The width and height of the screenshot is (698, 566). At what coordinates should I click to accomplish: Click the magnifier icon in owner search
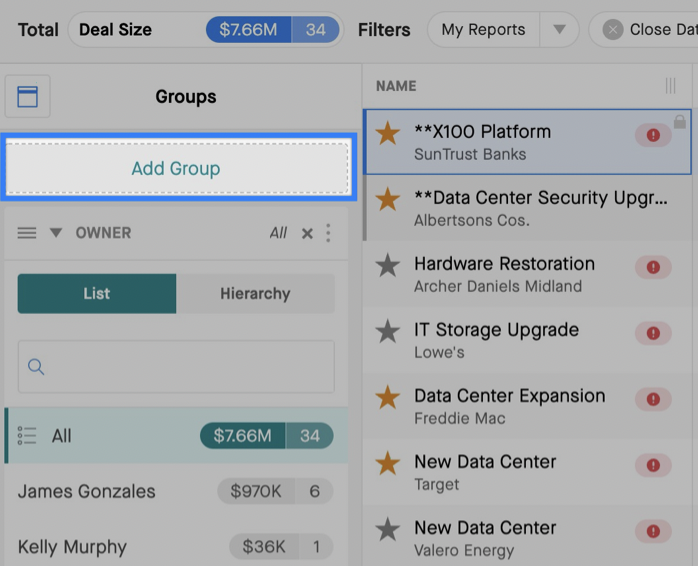coord(36,367)
